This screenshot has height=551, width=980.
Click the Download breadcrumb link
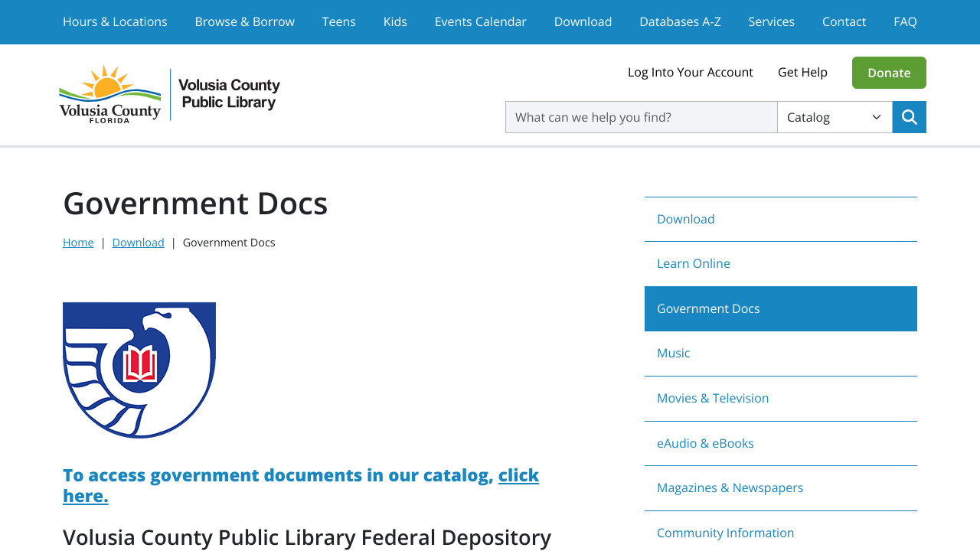click(138, 242)
